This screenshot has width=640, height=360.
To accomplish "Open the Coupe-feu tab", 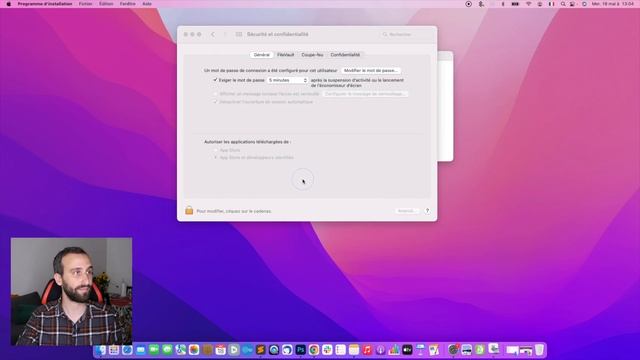I will point(312,55).
